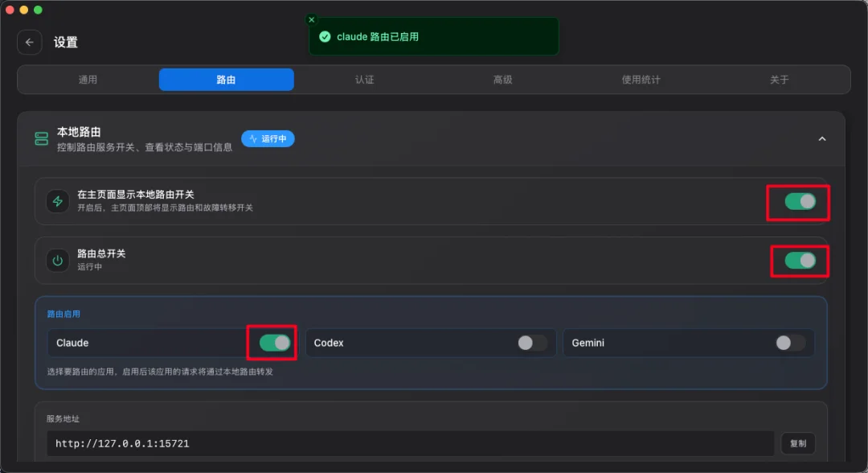Click the green checkmark in the notification toast
Screen dimensions: 868x473
click(x=325, y=36)
